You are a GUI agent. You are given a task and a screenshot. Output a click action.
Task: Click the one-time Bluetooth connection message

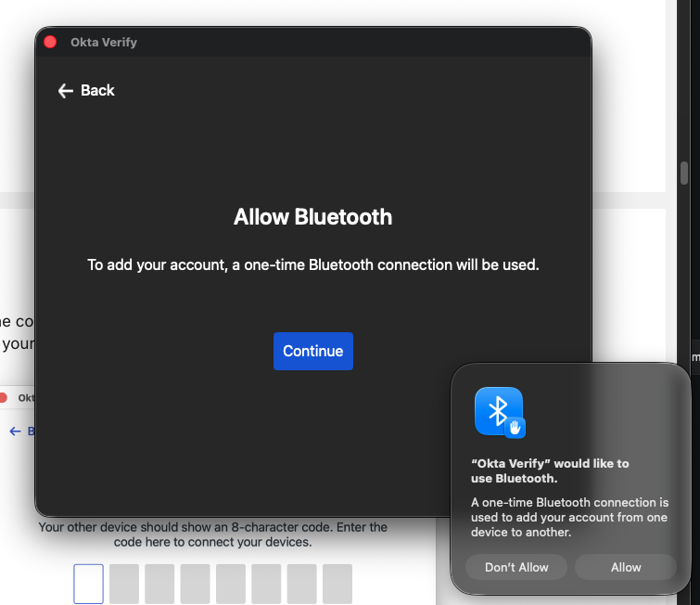pos(313,265)
